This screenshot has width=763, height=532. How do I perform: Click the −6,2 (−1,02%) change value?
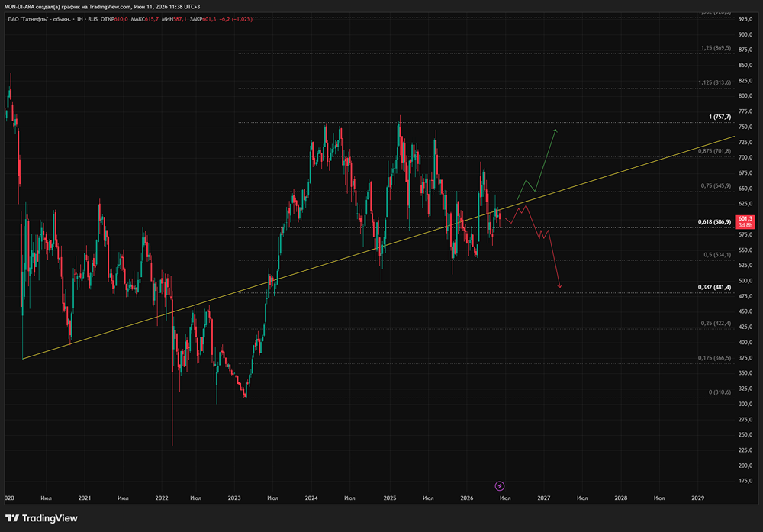[236, 19]
